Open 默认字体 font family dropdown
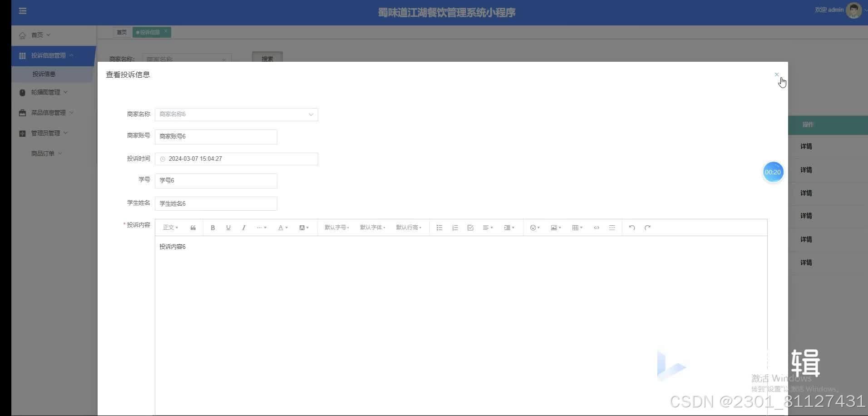 pyautogui.click(x=372, y=228)
